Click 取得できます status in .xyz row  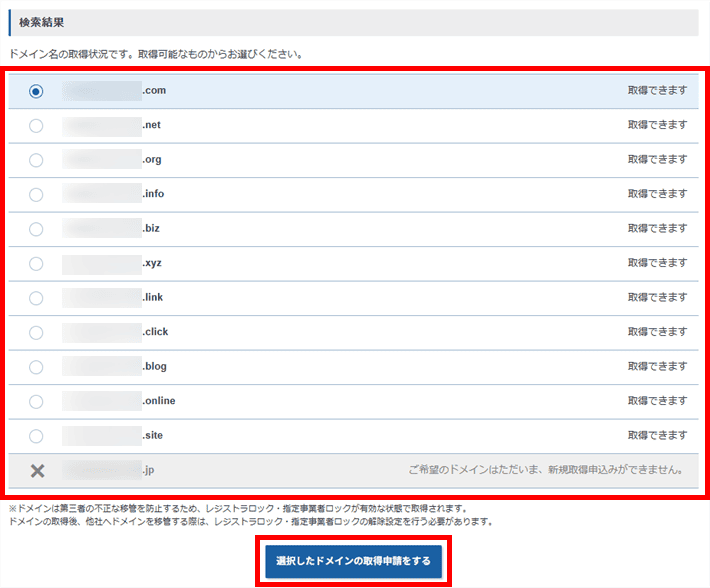(657, 263)
